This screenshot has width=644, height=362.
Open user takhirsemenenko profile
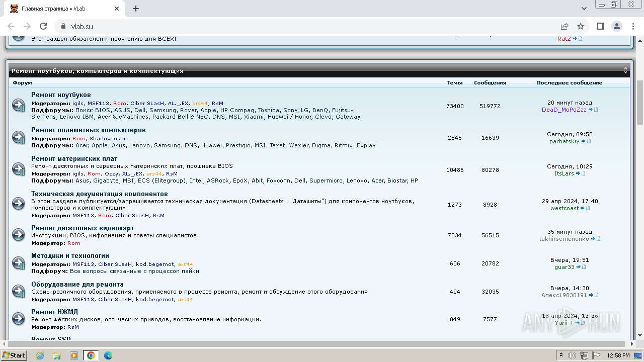(x=564, y=239)
